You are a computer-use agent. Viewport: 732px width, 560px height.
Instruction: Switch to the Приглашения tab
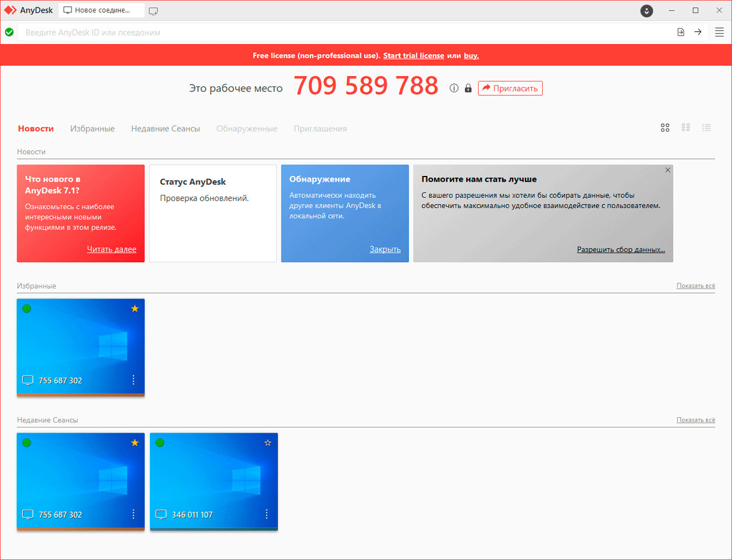(x=320, y=129)
